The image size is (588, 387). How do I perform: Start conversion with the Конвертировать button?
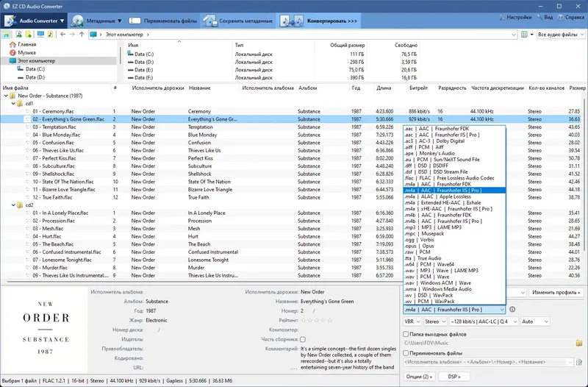click(x=319, y=21)
